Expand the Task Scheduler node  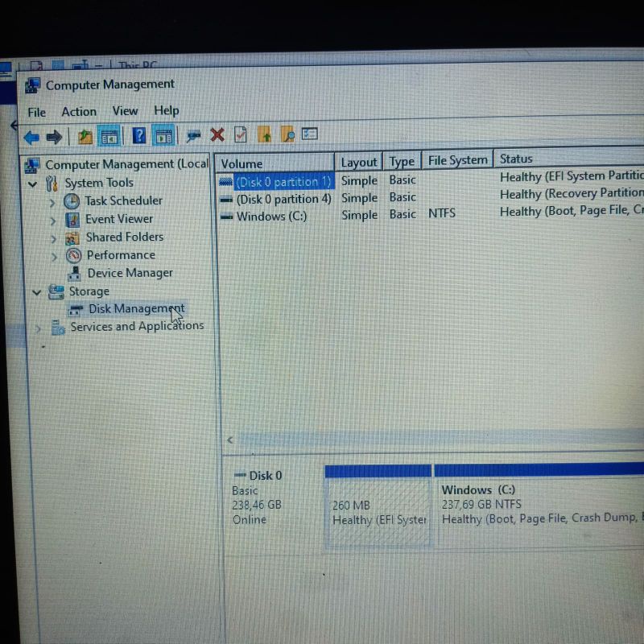click(x=52, y=203)
